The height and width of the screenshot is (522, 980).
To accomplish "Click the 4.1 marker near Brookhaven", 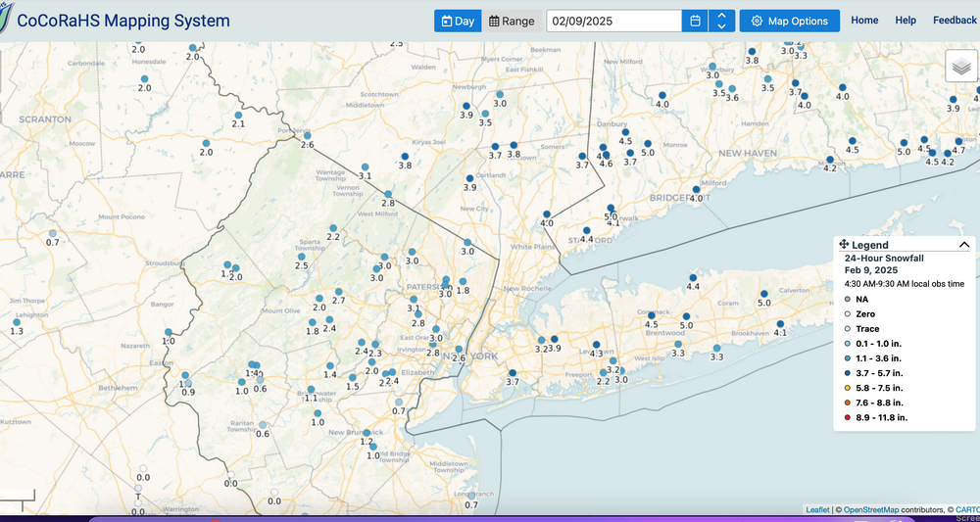I will [x=780, y=324].
